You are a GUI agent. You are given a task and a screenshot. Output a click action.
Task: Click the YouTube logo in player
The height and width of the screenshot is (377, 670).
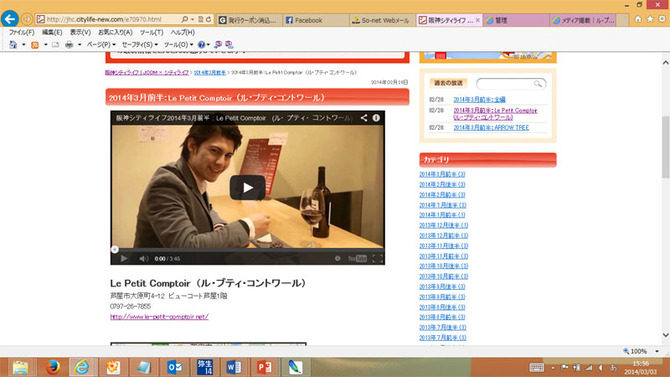pyautogui.click(x=357, y=259)
